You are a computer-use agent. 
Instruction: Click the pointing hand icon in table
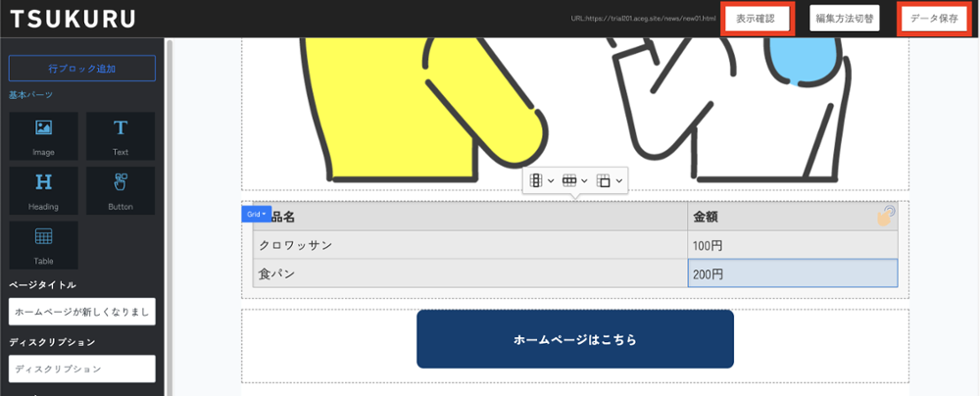(886, 216)
